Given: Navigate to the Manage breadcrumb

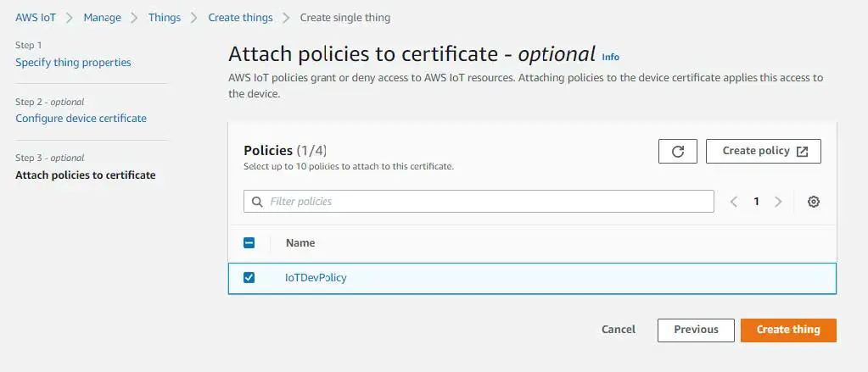Looking at the screenshot, I should pyautogui.click(x=102, y=18).
